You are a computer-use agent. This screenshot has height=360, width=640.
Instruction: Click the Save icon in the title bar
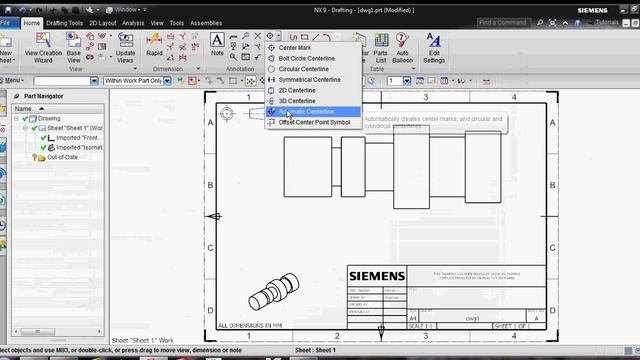tap(8, 10)
